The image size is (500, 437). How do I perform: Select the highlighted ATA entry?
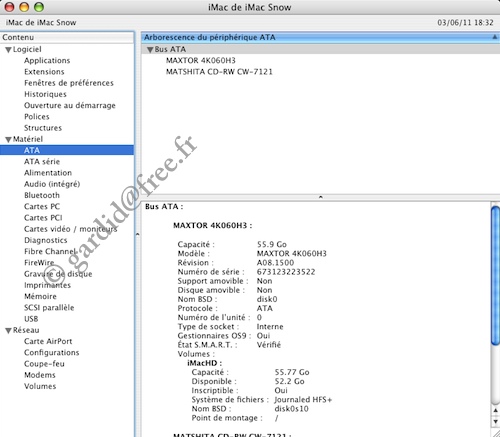pos(67,150)
